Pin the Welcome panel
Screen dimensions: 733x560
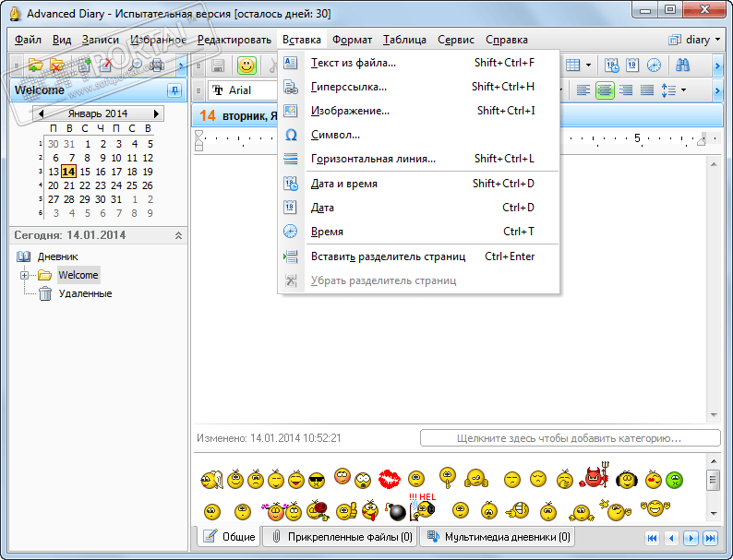coord(174,90)
